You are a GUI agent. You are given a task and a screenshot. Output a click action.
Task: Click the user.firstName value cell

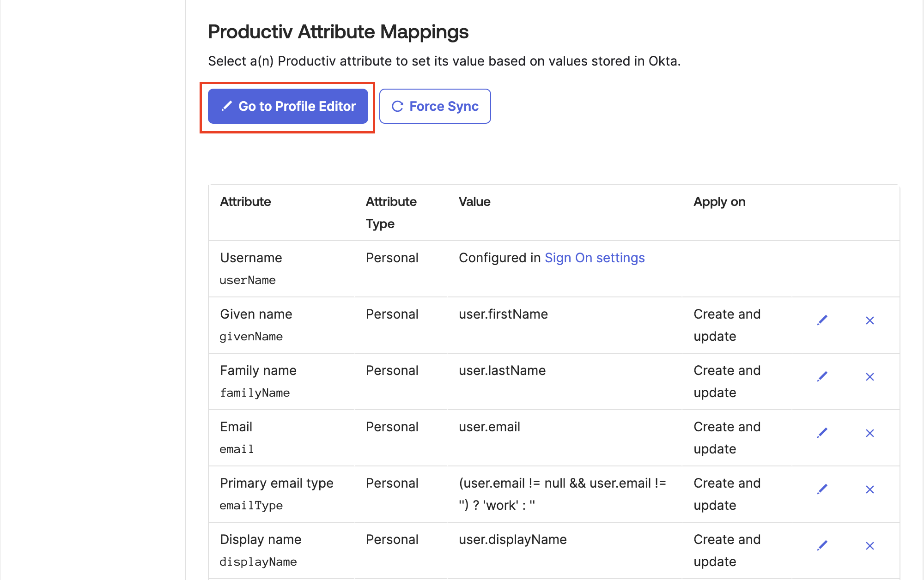(503, 314)
